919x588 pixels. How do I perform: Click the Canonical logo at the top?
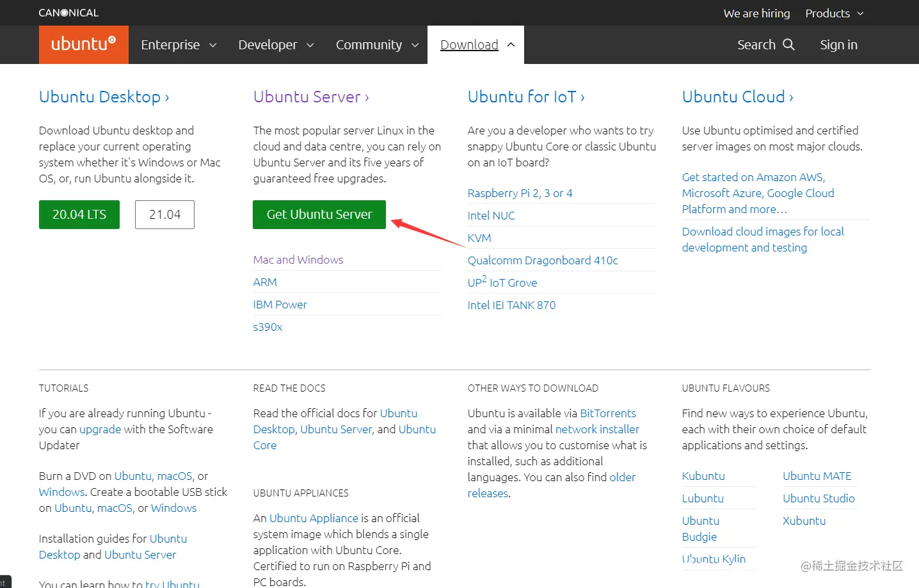point(68,13)
